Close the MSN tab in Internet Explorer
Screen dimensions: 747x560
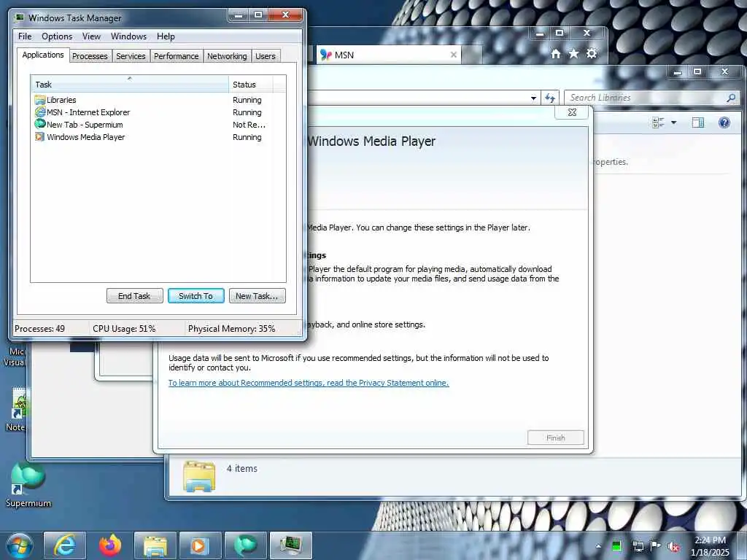coord(454,55)
